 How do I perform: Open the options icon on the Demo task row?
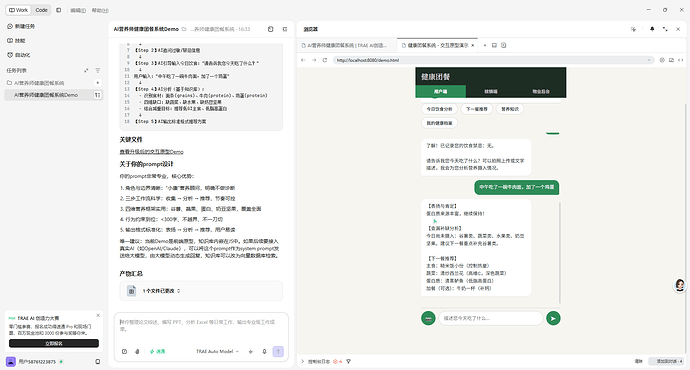pyautogui.click(x=98, y=95)
